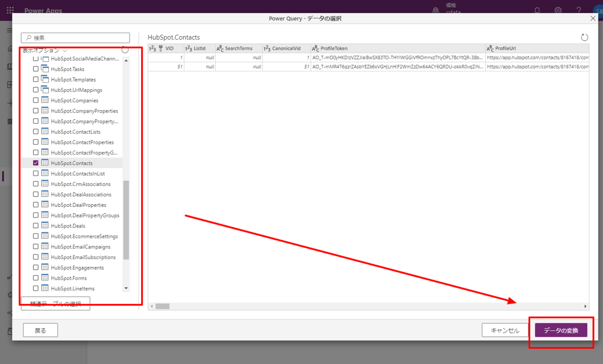Click the VID column type icon

pyautogui.click(x=153, y=49)
